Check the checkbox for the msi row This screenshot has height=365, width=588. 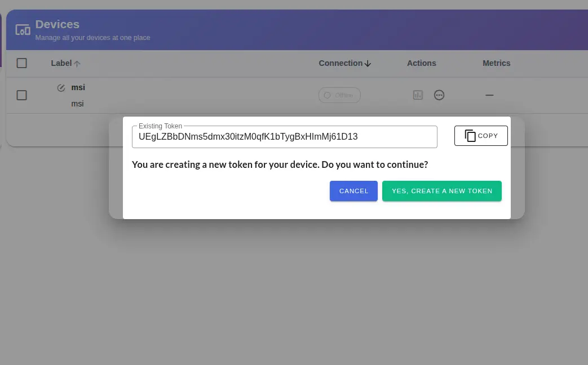(x=22, y=95)
